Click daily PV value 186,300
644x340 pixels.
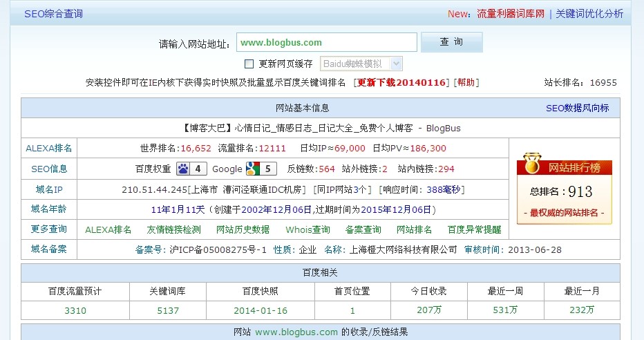[428, 149]
